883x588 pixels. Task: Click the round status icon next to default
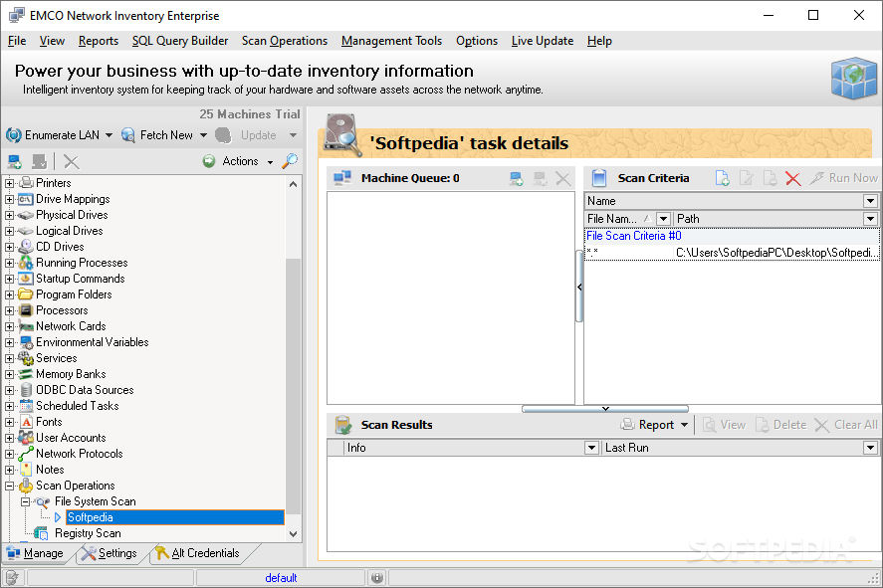(377, 578)
